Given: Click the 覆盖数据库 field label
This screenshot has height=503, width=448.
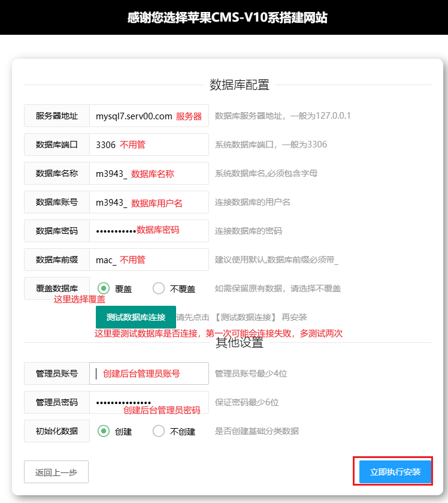Looking at the screenshot, I should 57,288.
